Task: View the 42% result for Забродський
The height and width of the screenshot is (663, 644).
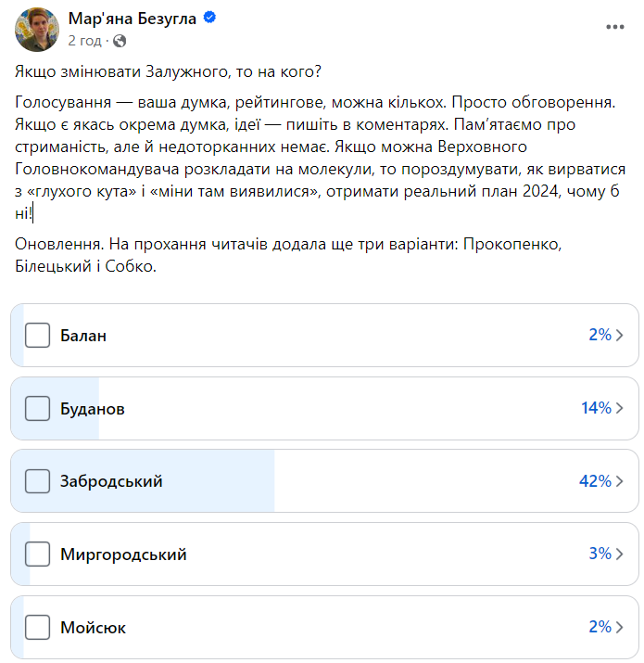Action: [x=594, y=481]
